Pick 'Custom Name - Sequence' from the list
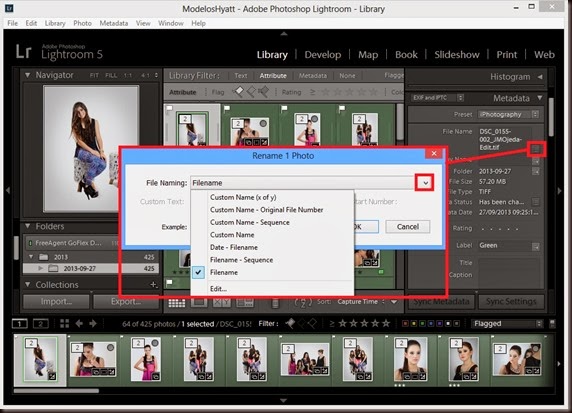Viewport: 572px width, 413px height. (250, 223)
